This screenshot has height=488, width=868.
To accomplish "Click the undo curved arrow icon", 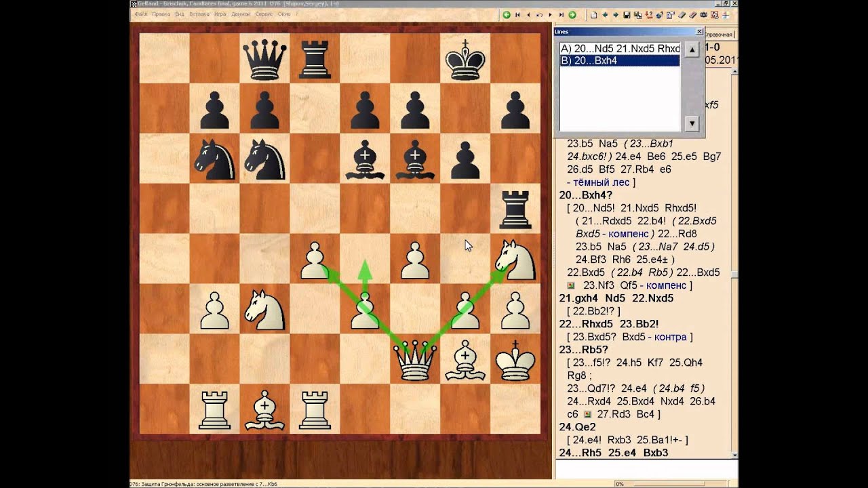I will pos(539,15).
